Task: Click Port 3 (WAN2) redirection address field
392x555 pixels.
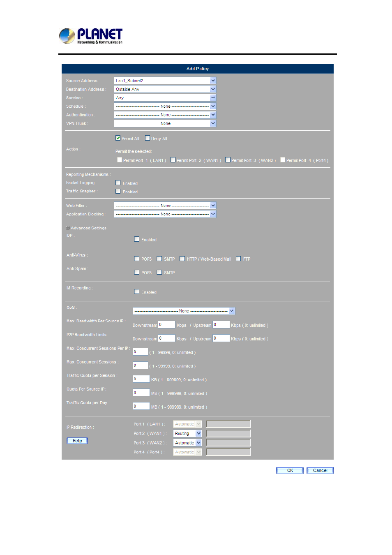Action: pyautogui.click(x=228, y=443)
